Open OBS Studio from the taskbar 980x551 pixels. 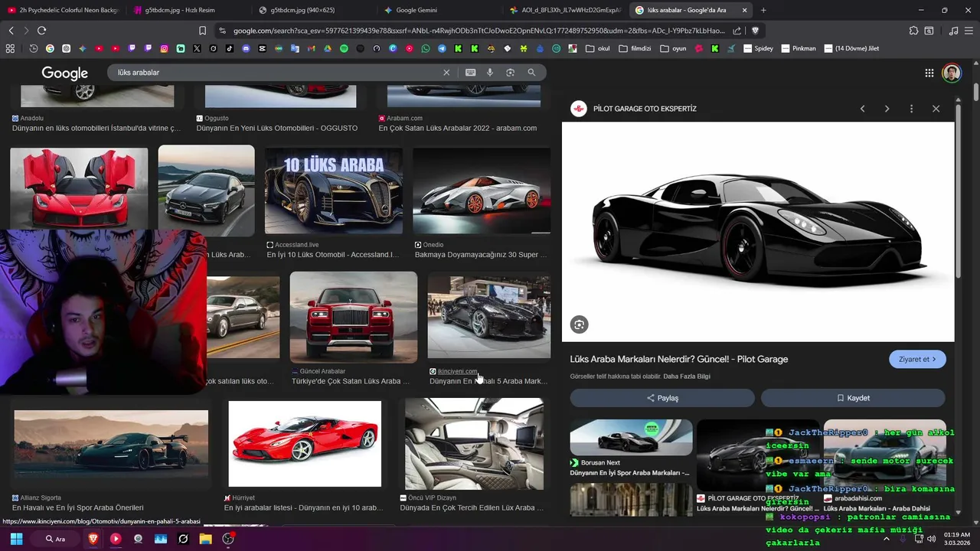[228, 539]
